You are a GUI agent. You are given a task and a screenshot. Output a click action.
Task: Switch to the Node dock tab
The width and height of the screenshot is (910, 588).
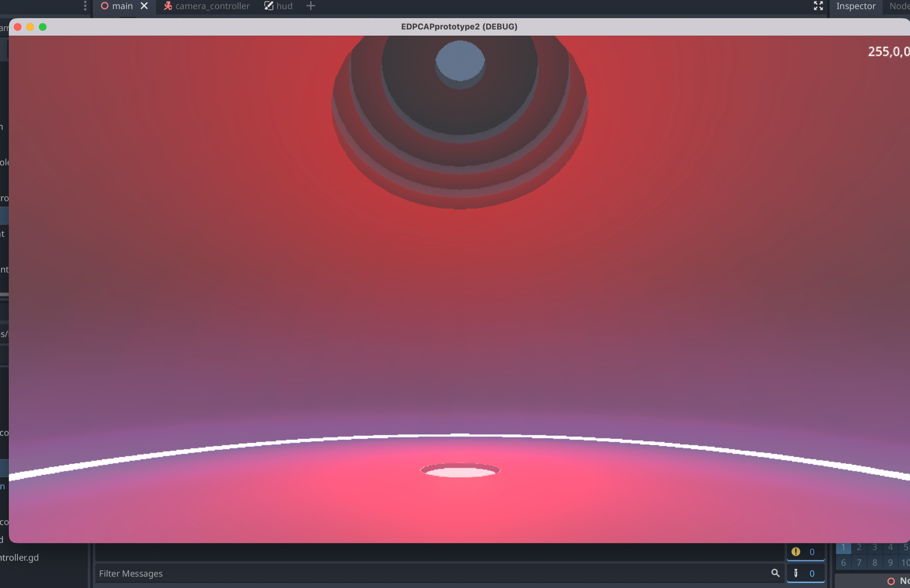point(899,6)
